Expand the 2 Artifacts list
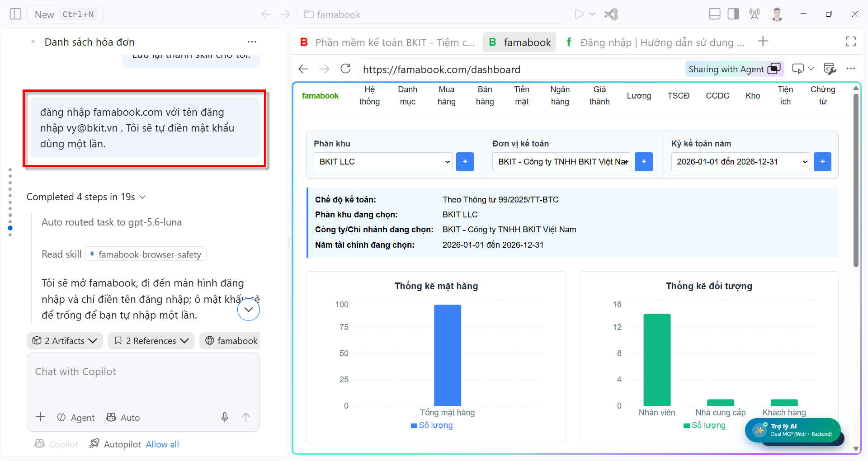The height and width of the screenshot is (461, 868). [x=65, y=341]
